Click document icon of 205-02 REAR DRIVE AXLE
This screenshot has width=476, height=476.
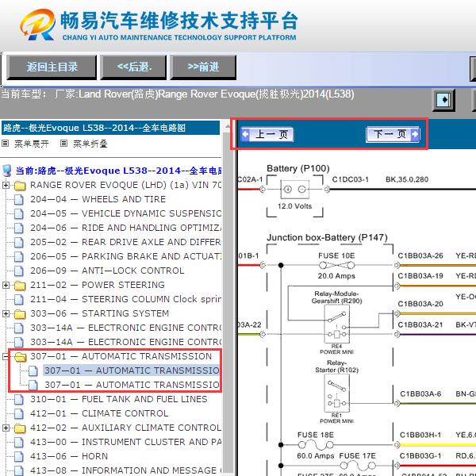click(19, 242)
